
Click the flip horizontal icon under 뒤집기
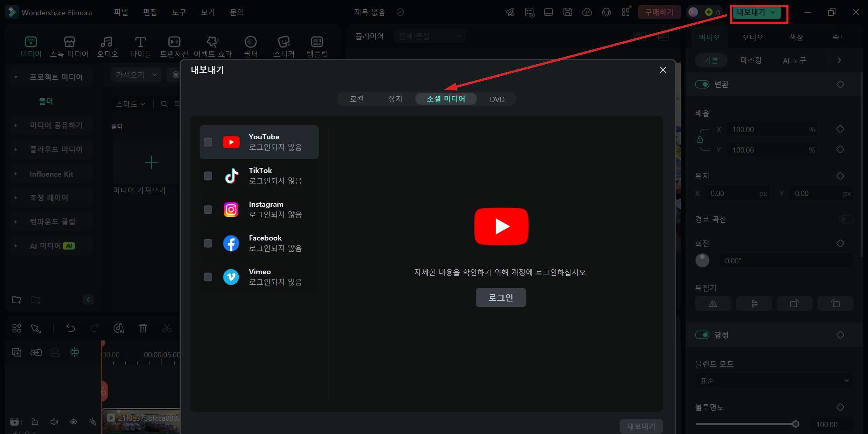pyautogui.click(x=713, y=304)
